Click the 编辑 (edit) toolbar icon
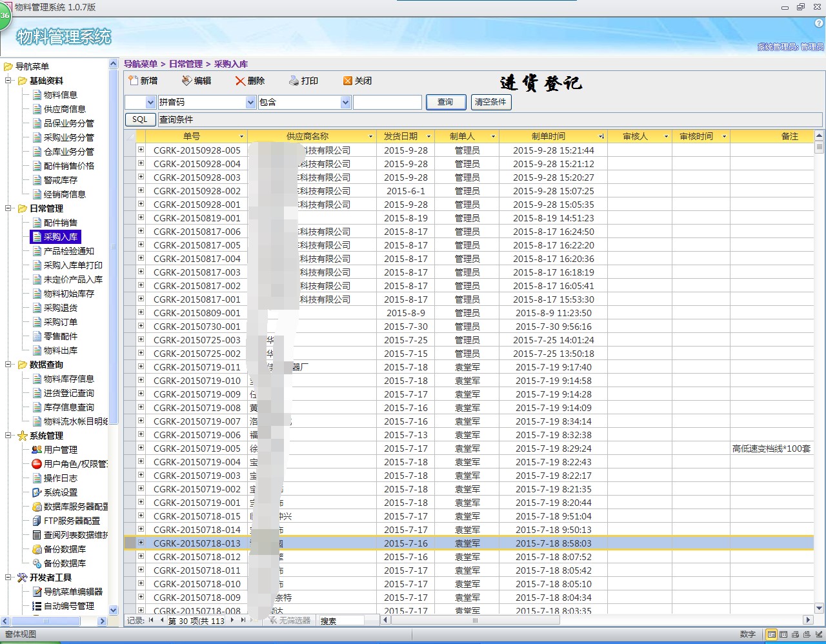 point(187,81)
